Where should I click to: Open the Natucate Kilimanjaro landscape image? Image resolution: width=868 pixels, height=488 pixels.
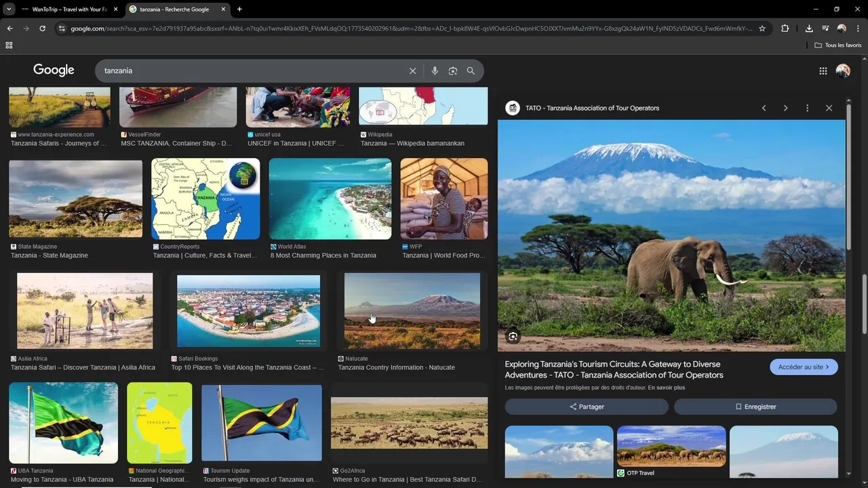click(x=412, y=311)
